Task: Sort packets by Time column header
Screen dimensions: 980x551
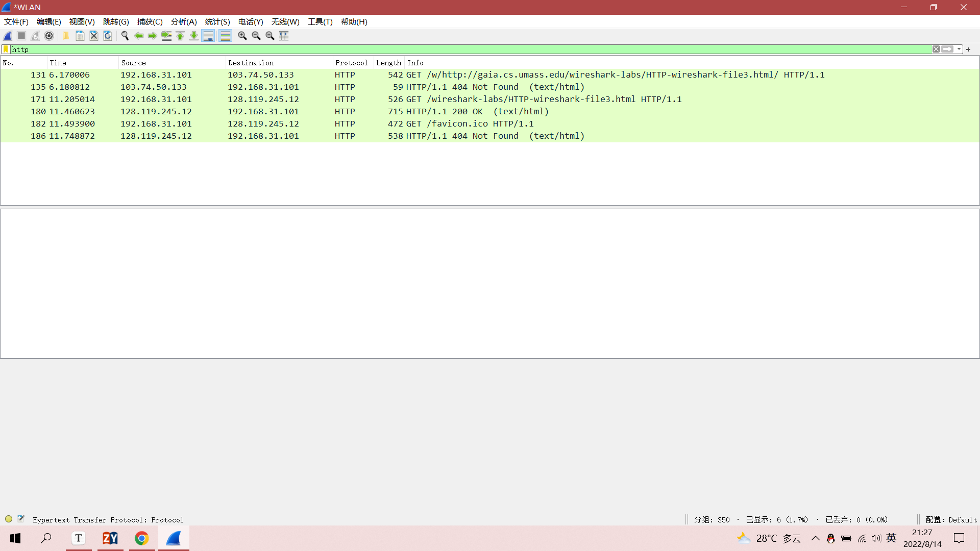Action: (x=83, y=63)
